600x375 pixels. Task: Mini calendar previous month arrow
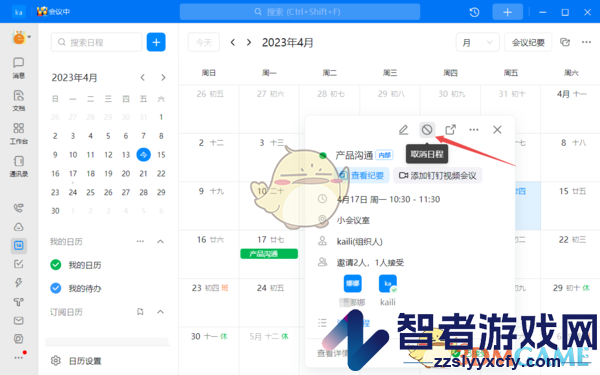tap(142, 78)
